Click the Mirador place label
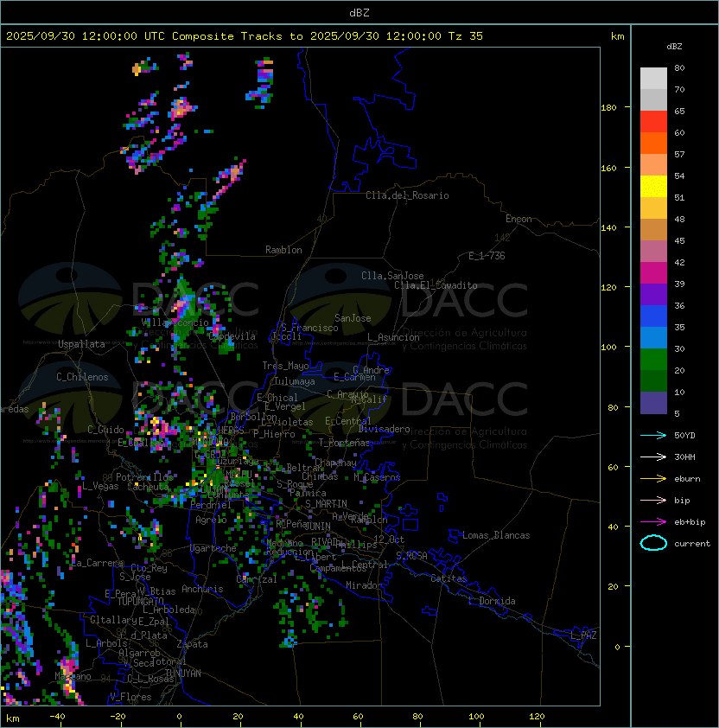This screenshot has height=728, width=719. [364, 585]
